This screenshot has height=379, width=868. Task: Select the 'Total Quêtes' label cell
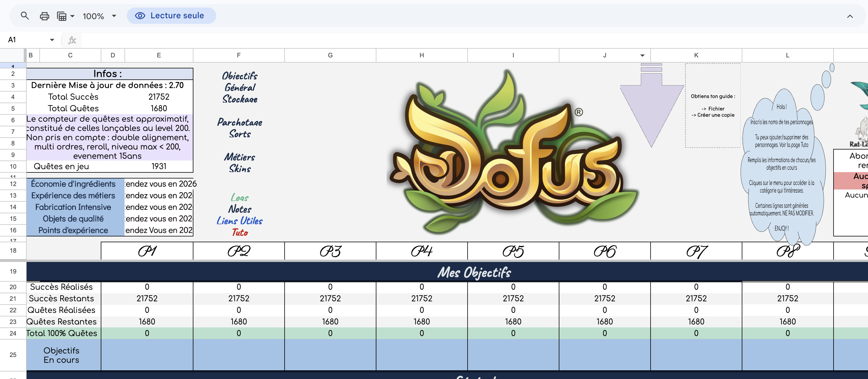click(x=73, y=108)
